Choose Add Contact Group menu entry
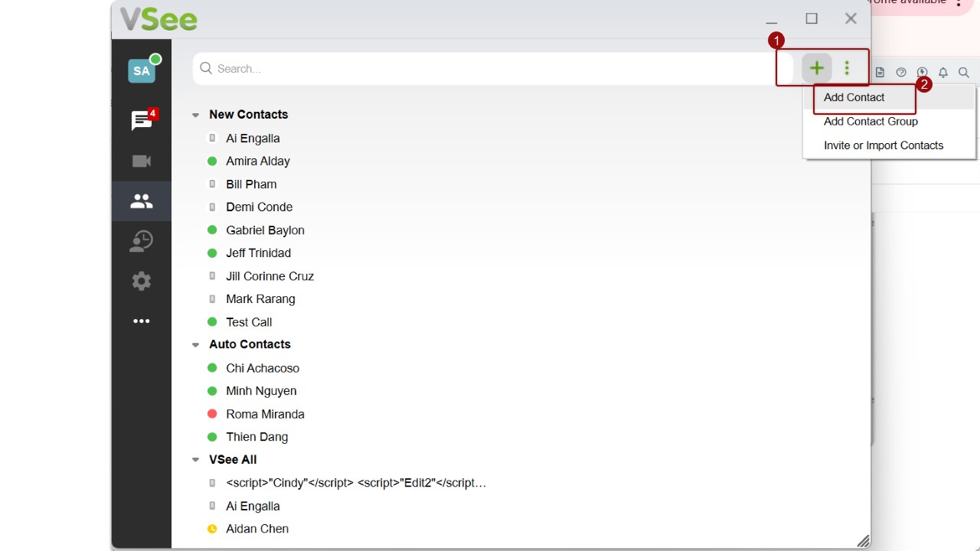This screenshot has height=551, width=980. (x=871, y=121)
